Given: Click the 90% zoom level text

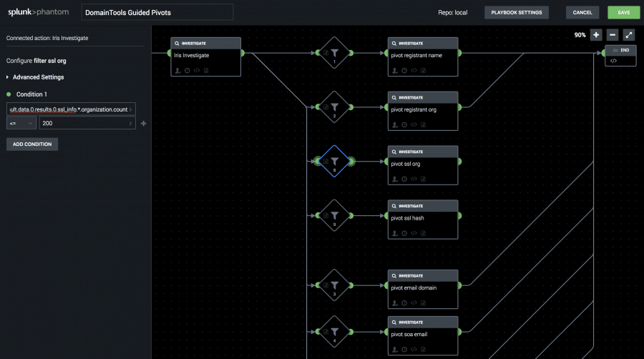Looking at the screenshot, I should tap(580, 35).
